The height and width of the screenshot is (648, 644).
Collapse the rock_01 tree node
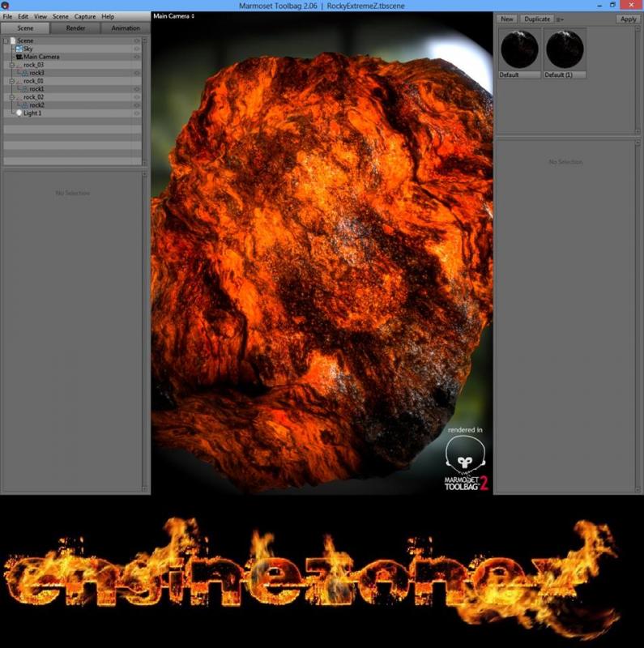coord(11,81)
